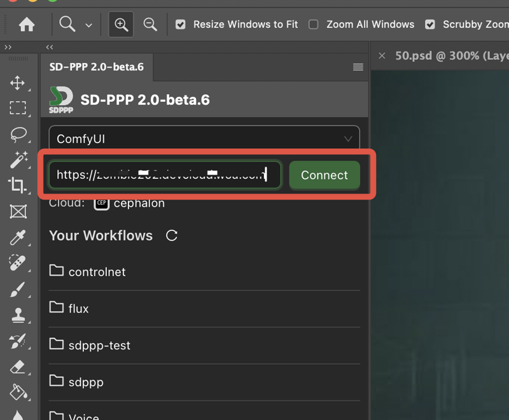Enable Zoom All Windows checkbox
Image resolution: width=509 pixels, height=420 pixels.
[x=313, y=24]
